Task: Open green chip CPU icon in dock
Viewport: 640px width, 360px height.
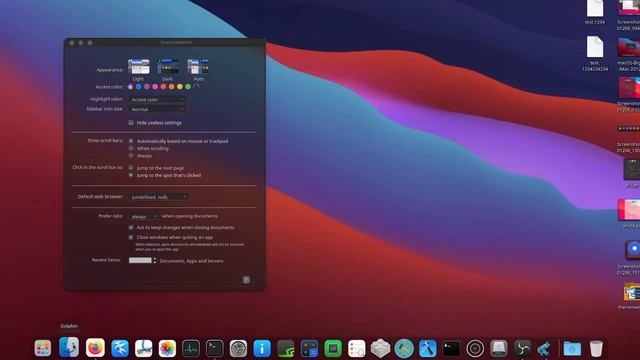Action: 333,348
